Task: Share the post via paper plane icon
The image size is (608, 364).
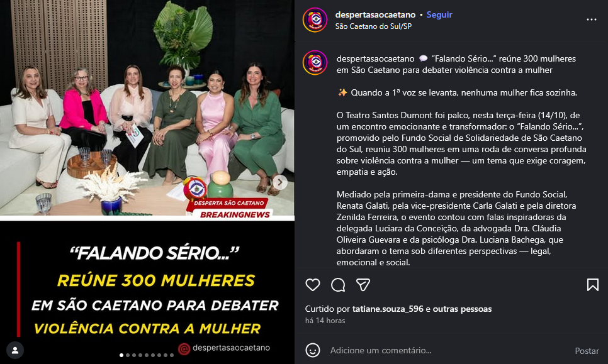Action: point(363,285)
